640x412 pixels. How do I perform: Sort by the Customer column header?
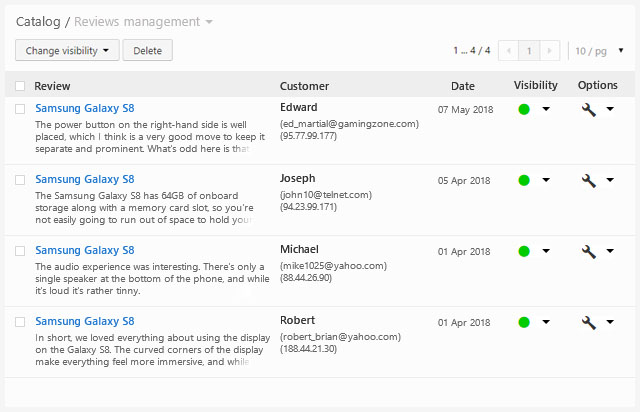[304, 86]
